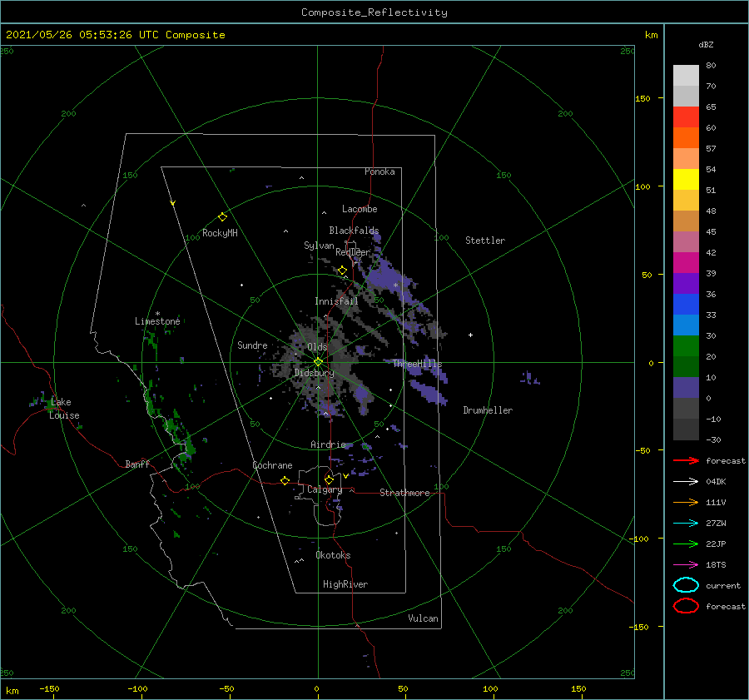Click the yellow diamond marker at radar center
The image size is (749, 700).
coord(318,362)
